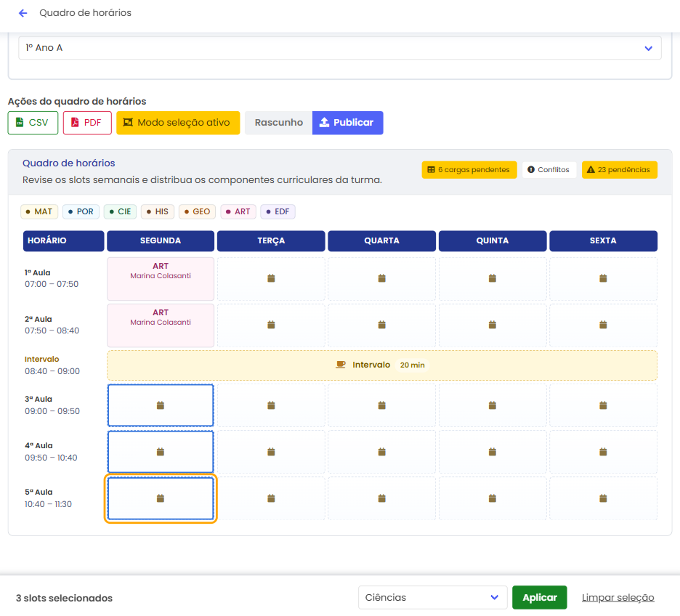This screenshot has height=616, width=680.
Task: View 23 pendências warning
Action: tap(619, 169)
